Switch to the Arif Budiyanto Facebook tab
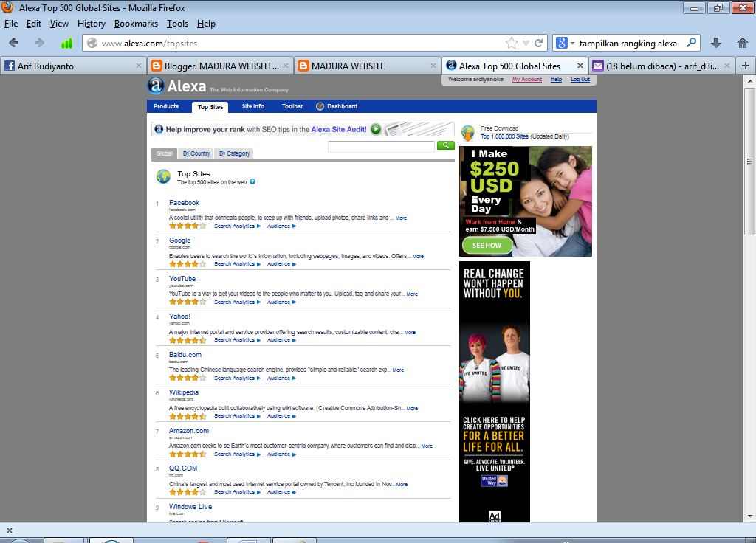This screenshot has height=543, width=756. click(72, 66)
